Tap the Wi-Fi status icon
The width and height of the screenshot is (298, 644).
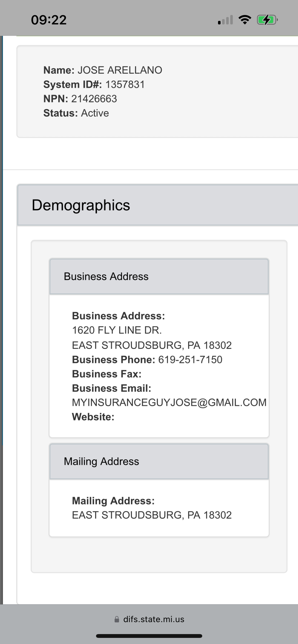click(245, 20)
